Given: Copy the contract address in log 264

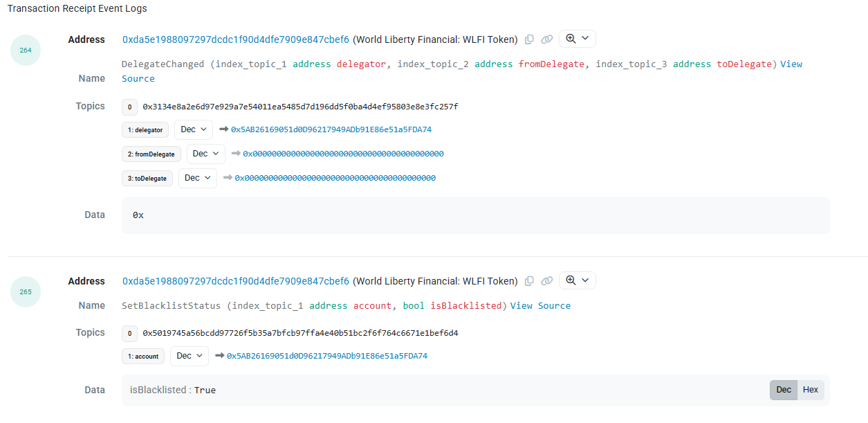Looking at the screenshot, I should pyautogui.click(x=529, y=39).
